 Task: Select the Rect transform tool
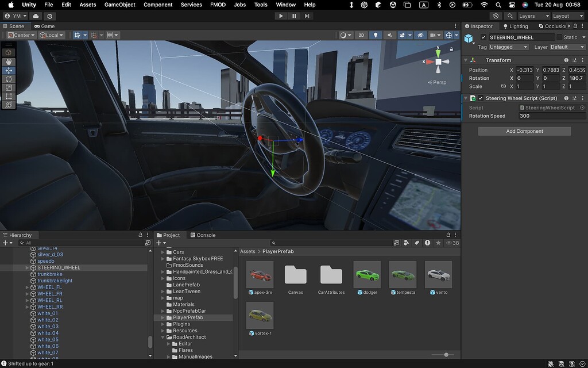7,96
